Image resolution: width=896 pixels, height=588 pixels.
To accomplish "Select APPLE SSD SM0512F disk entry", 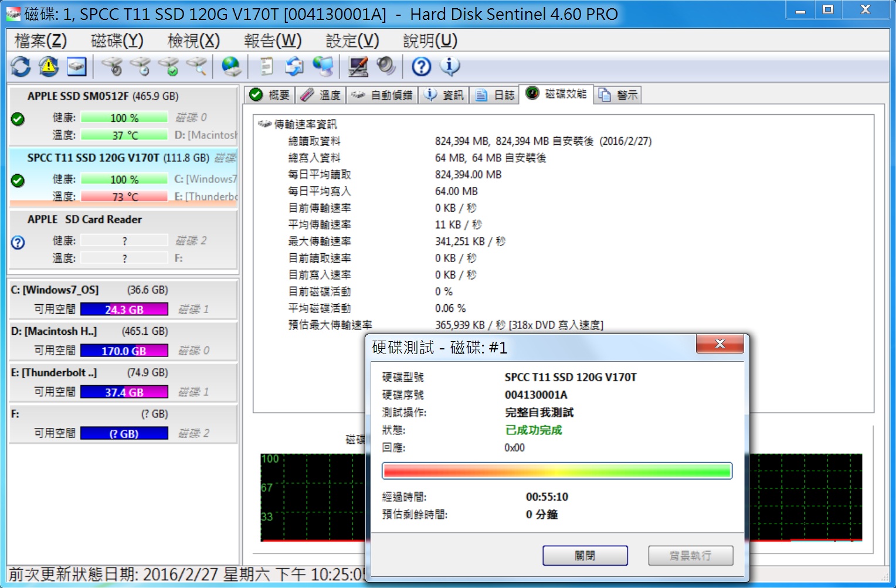I will [x=123, y=115].
